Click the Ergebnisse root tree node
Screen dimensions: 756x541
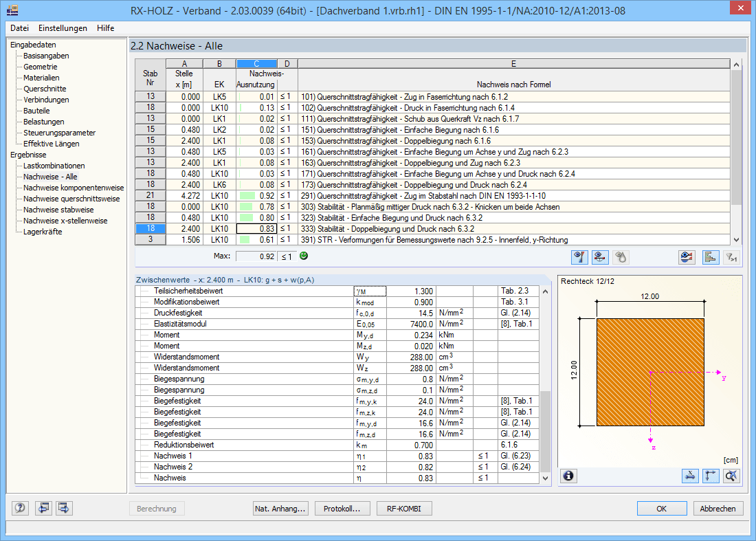coord(28,155)
